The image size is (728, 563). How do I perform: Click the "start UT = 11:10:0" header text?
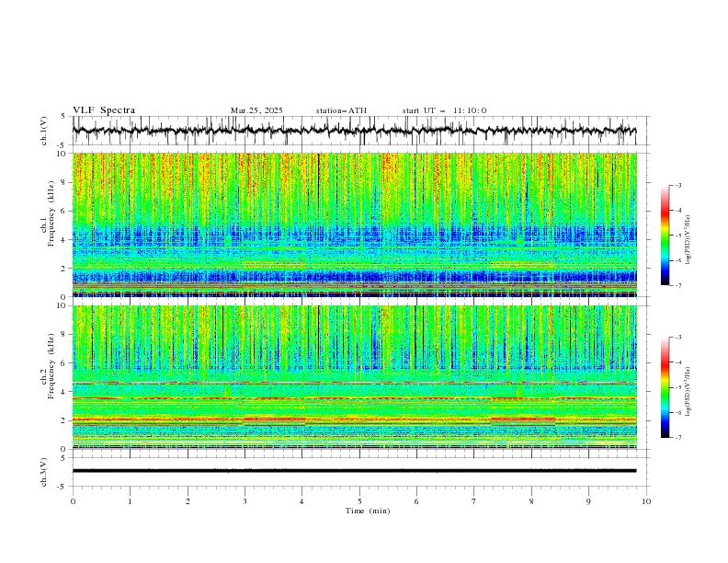(444, 110)
